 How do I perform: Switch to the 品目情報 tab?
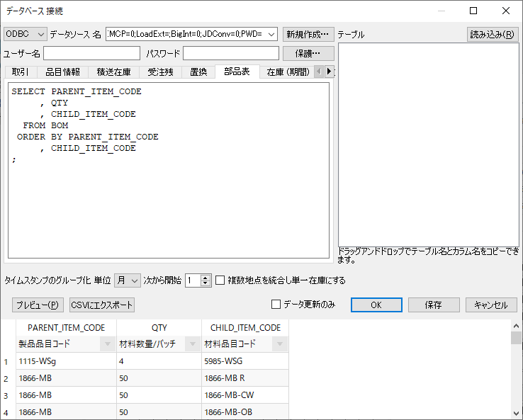tap(63, 72)
